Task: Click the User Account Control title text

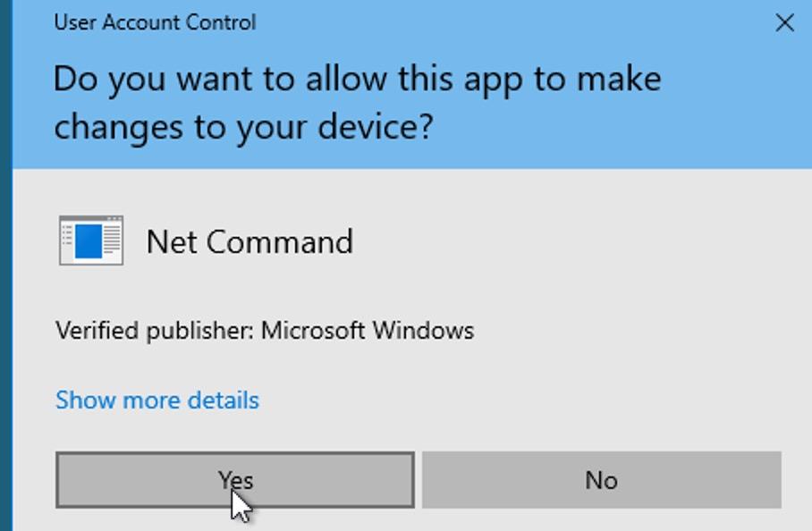Action: click(155, 22)
